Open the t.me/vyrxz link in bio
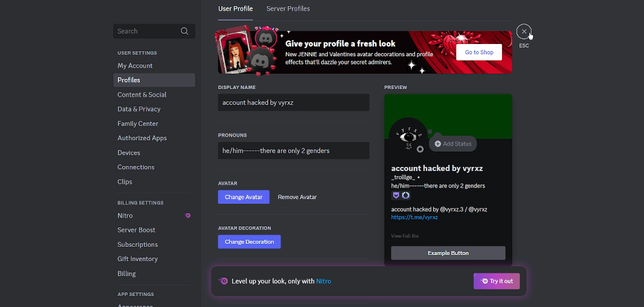This screenshot has width=644, height=307. pos(414,217)
